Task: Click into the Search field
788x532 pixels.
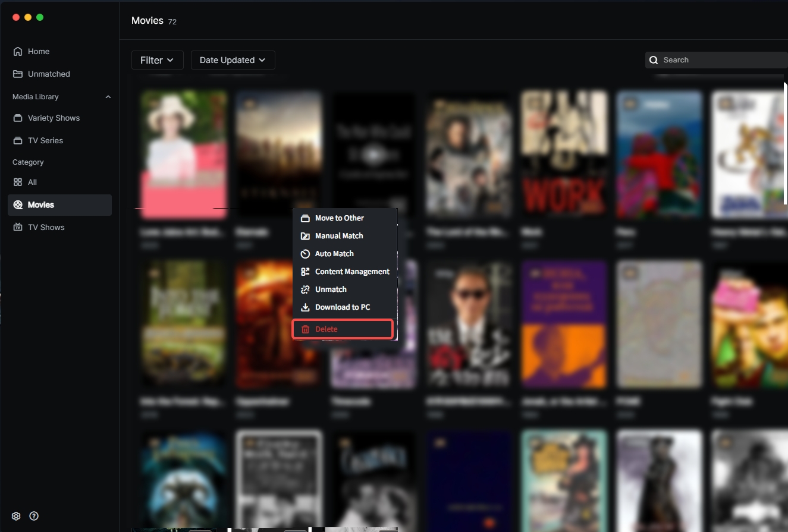Action: 720,60
